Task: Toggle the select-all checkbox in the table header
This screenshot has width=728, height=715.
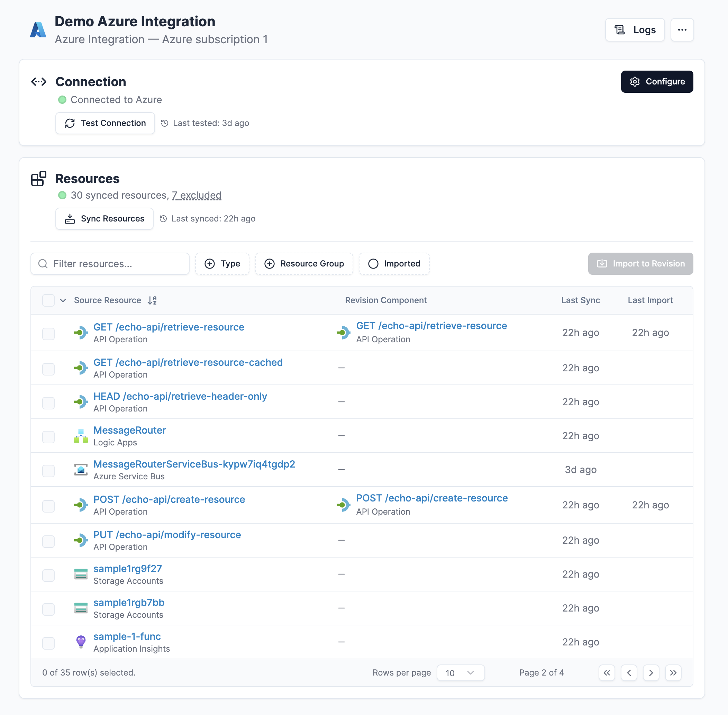Action: coord(48,300)
